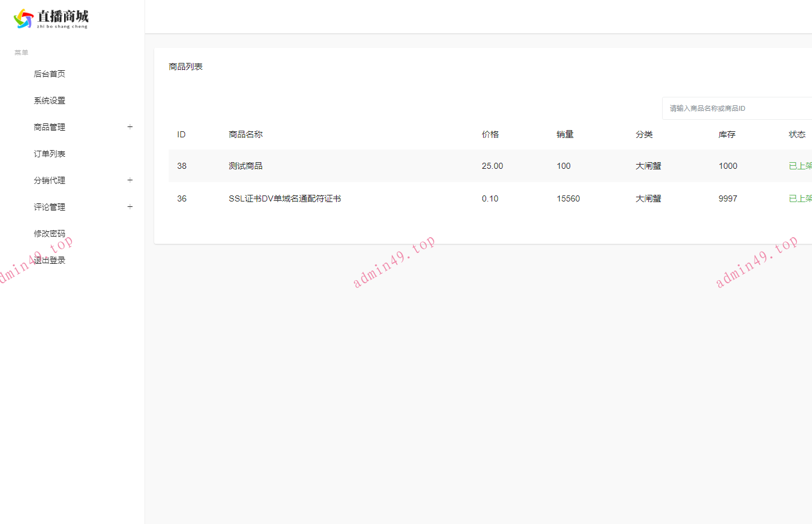Expand the 商品管理 plus icon
The image size is (812, 524).
pos(130,127)
